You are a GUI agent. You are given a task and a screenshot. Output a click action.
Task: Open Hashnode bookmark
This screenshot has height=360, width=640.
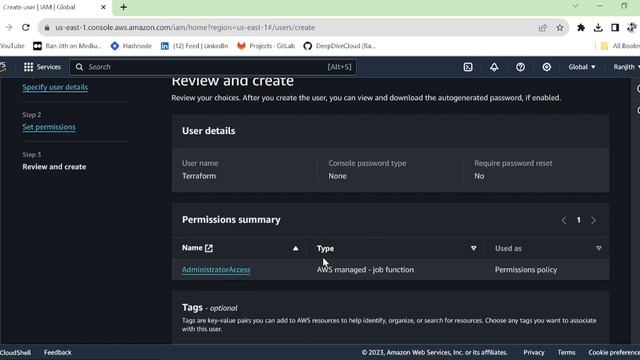[131, 46]
